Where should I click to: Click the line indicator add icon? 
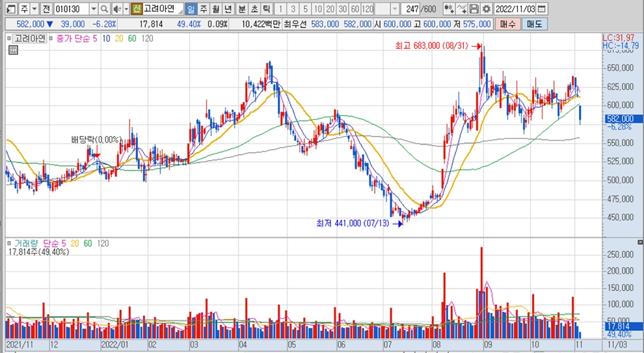point(461,9)
